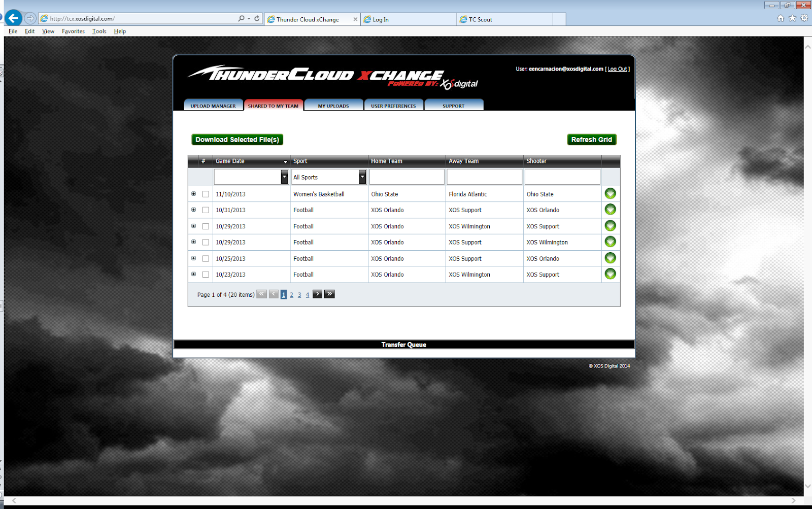This screenshot has height=509, width=812.
Task: Close the Thunder Cloud xChange tab
Action: point(355,19)
